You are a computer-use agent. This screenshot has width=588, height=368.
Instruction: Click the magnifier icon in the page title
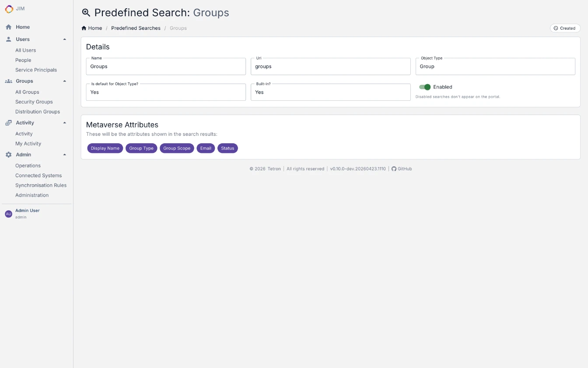coord(86,12)
